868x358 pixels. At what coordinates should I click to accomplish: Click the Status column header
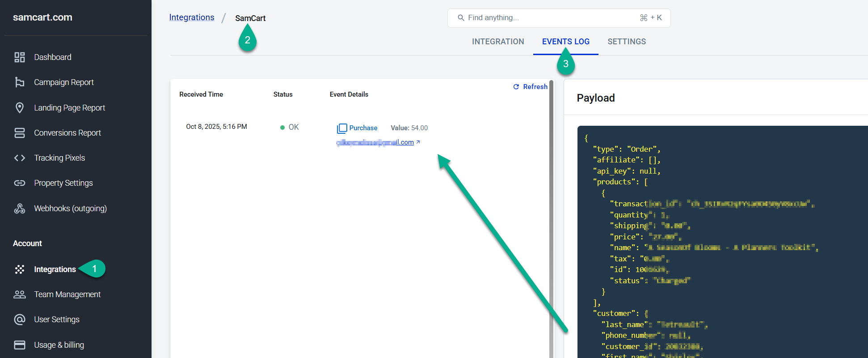283,94
